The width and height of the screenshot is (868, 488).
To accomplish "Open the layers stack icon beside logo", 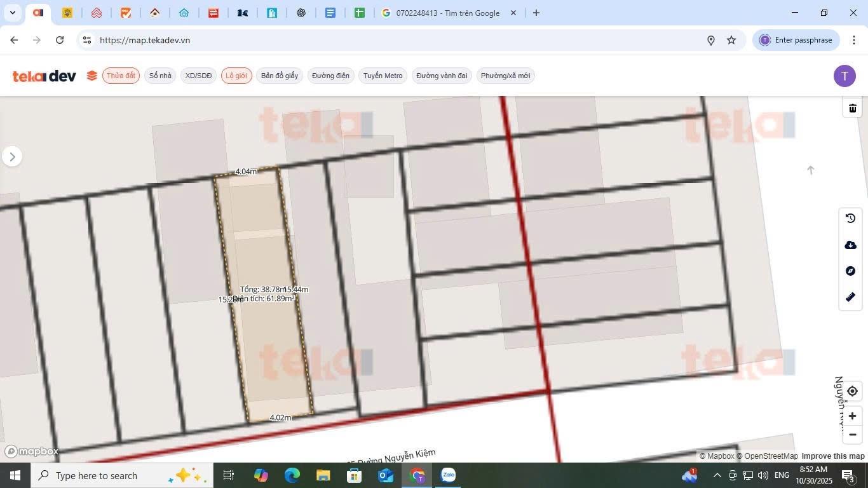I will [x=92, y=76].
